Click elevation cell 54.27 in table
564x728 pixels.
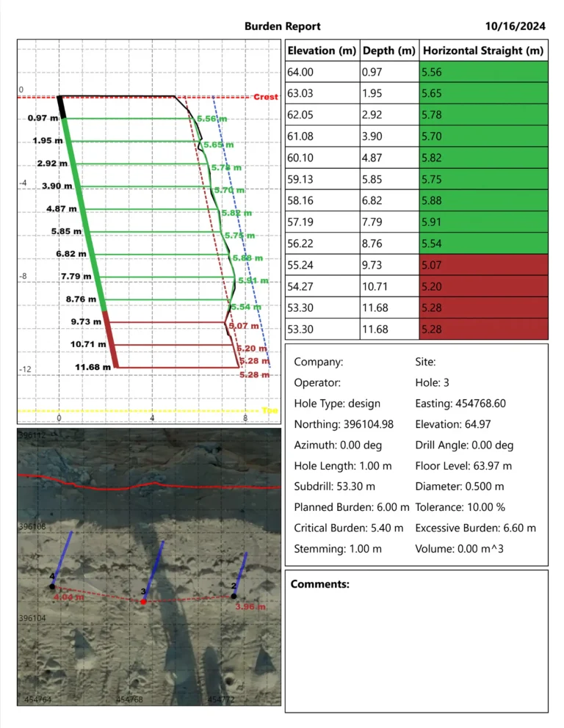322,286
